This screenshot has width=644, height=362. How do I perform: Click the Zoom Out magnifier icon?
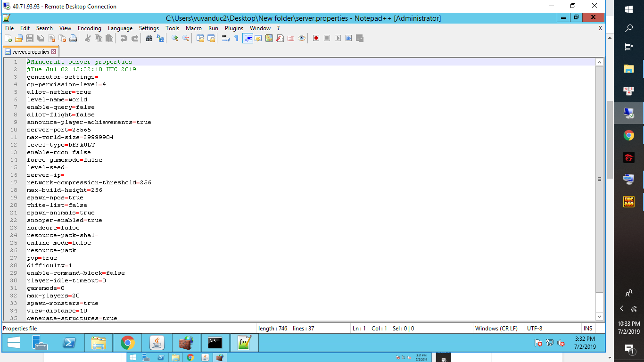click(186, 38)
